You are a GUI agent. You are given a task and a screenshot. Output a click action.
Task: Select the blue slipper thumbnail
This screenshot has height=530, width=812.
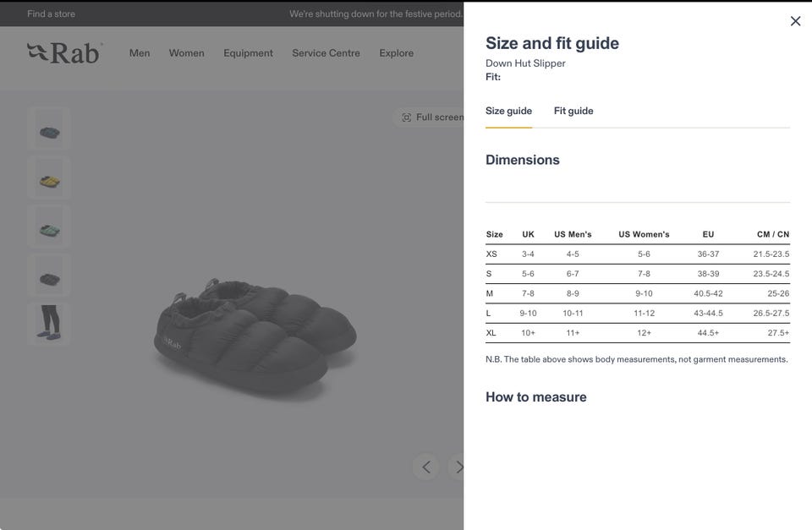click(49, 129)
